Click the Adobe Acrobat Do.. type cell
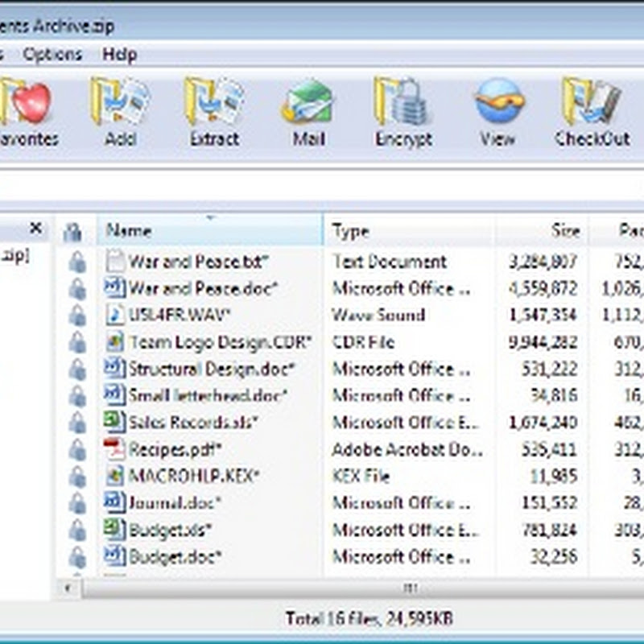644x644 pixels. [x=407, y=450]
